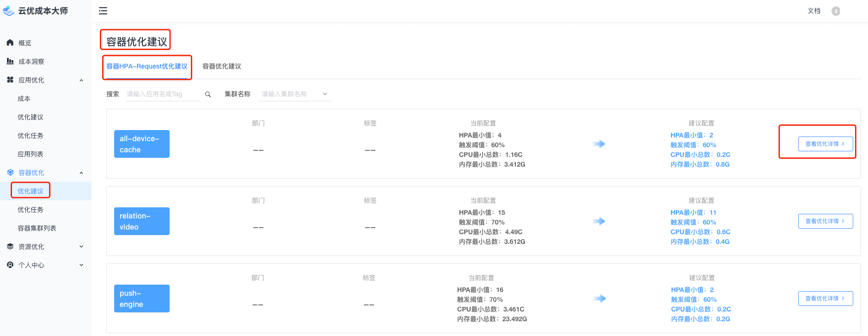The image size is (868, 336).
Task: Click the user avatar icon
Action: (836, 11)
